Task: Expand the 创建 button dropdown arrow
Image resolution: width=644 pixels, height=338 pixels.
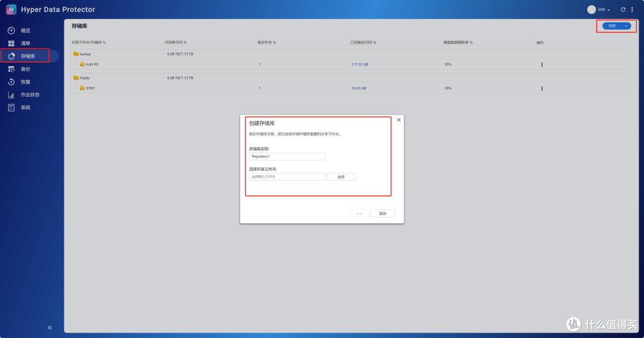Action: [x=626, y=26]
